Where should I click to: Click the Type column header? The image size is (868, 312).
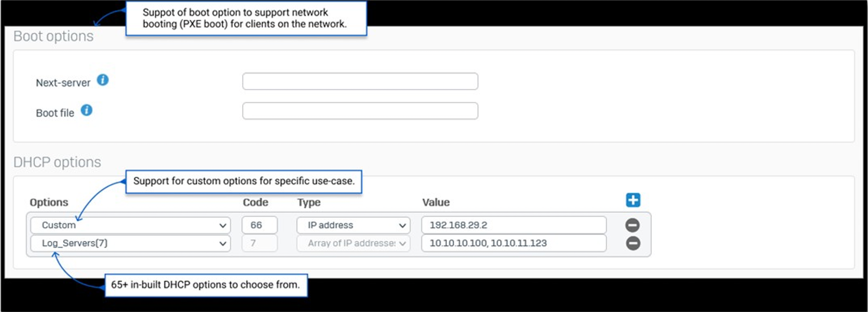309,202
